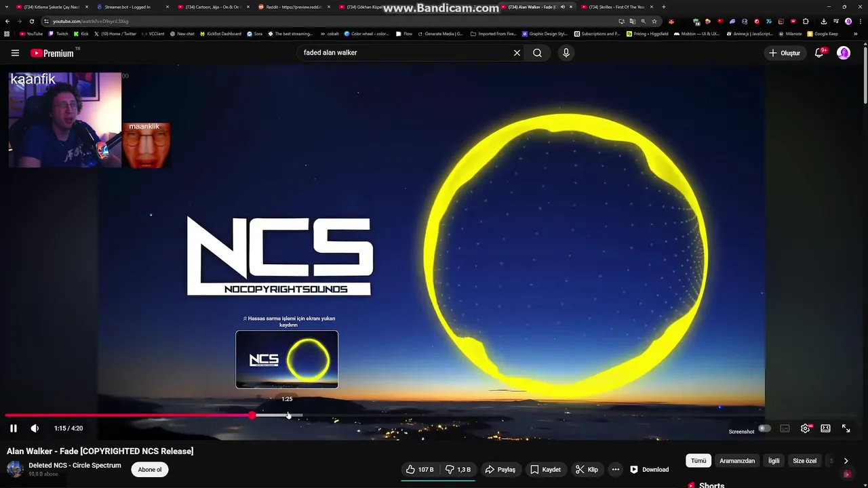
Task: Select the Aramanızdan filter chip
Action: (737, 461)
